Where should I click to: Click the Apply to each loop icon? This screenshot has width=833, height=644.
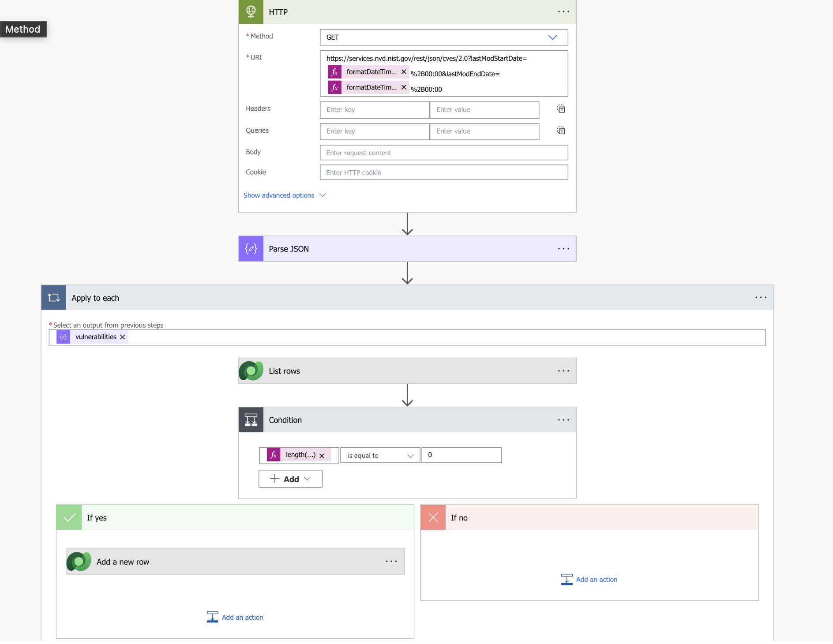[x=54, y=298]
